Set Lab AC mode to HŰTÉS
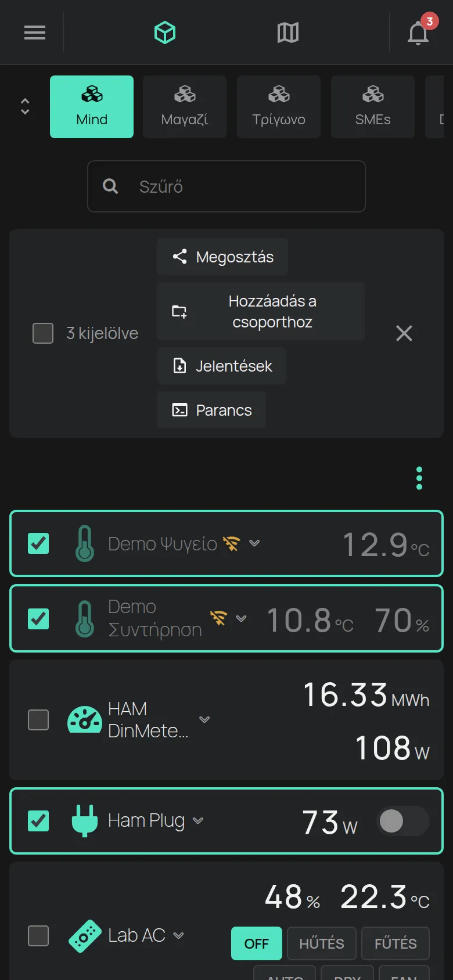The height and width of the screenshot is (980, 453). pyautogui.click(x=322, y=943)
